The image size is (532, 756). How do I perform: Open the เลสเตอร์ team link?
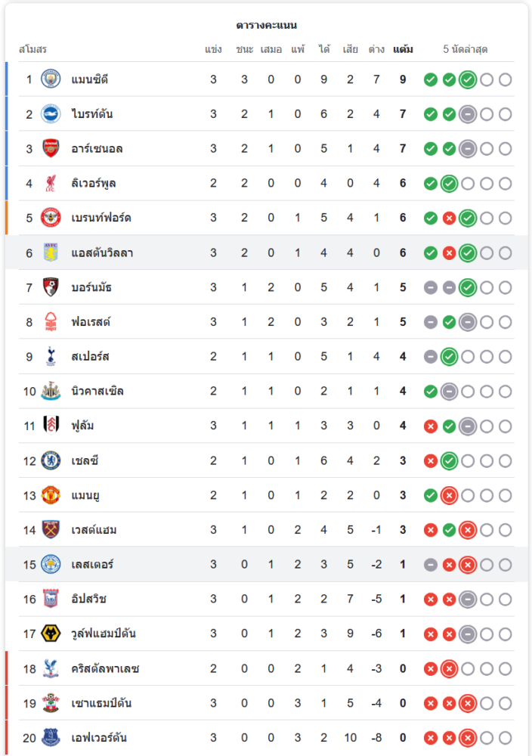[92, 565]
